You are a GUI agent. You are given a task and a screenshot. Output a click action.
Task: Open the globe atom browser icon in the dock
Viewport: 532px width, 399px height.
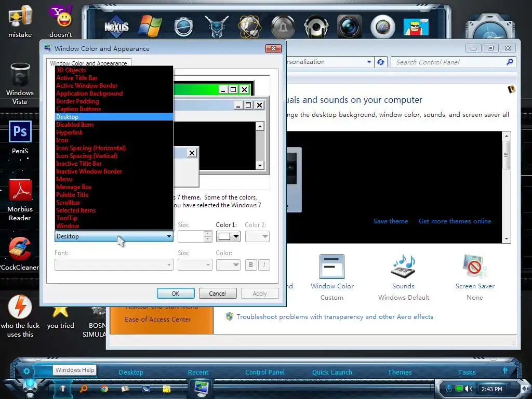tap(250, 26)
